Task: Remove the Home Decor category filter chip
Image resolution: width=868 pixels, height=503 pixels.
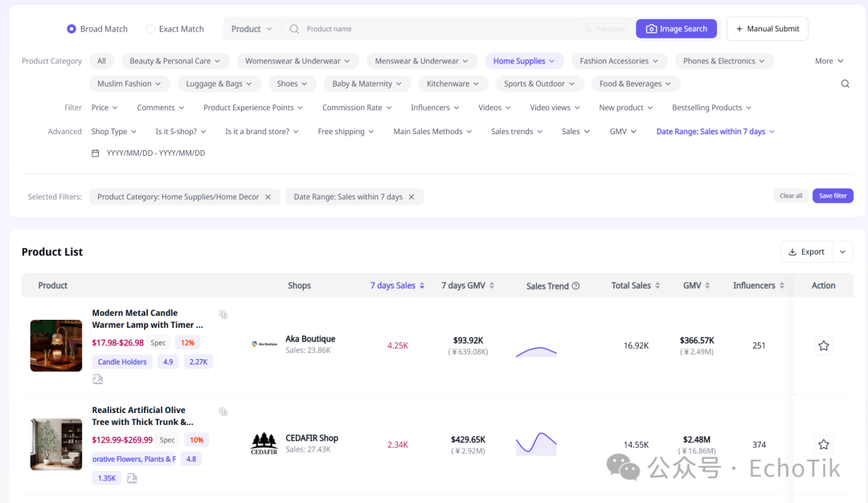Action: click(x=268, y=197)
